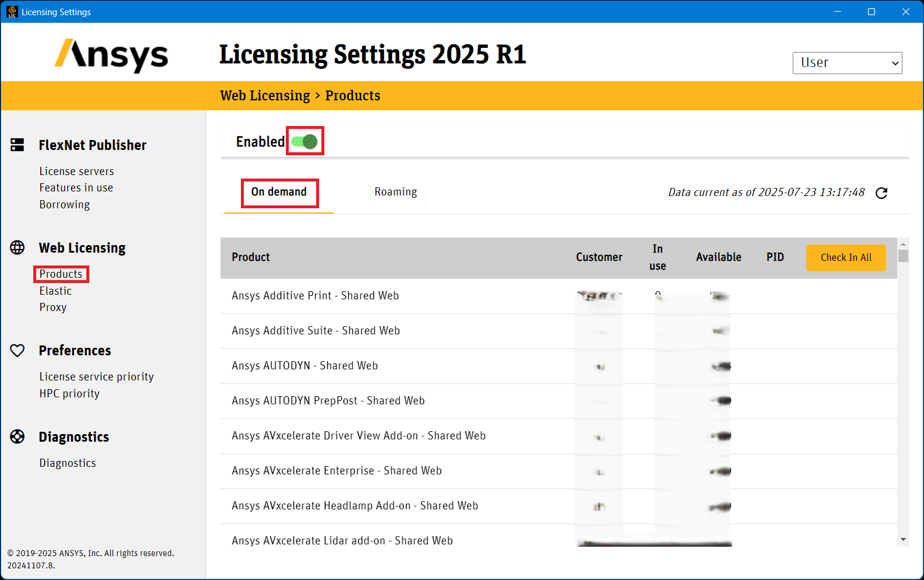Select AVxcelerate Enterprise - Shared Web row
The height and width of the screenshot is (580, 924).
559,471
